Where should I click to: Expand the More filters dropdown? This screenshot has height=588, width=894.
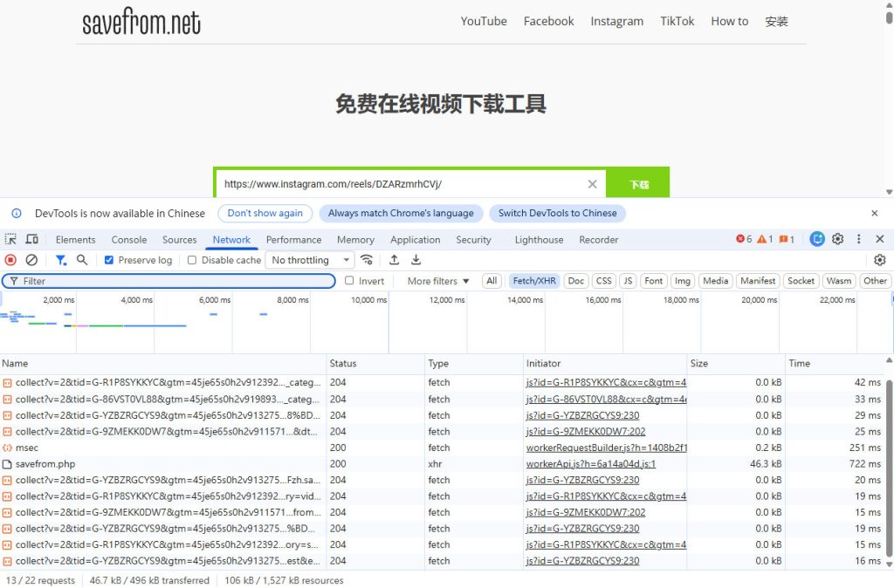[x=438, y=282]
